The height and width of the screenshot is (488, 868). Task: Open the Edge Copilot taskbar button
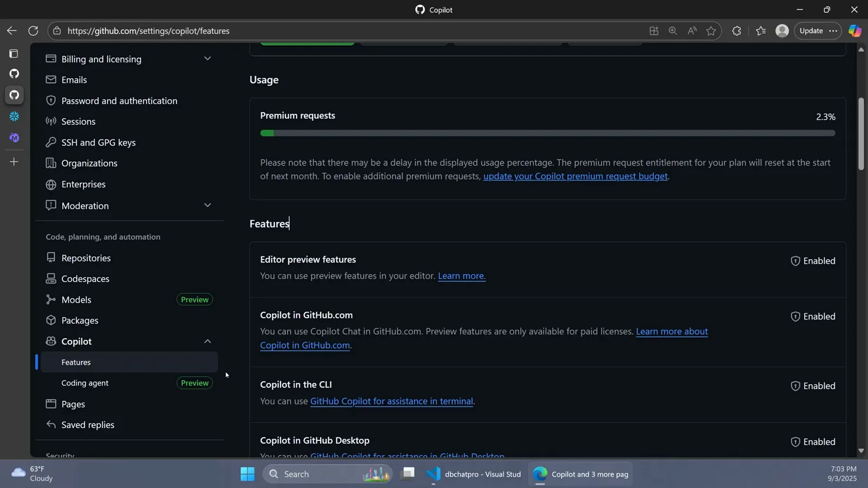[580, 474]
